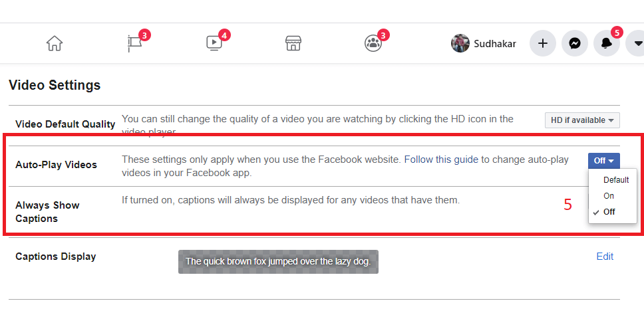Click the 'Video Settings' heading
Screen dimensions: 644x311
click(55, 85)
